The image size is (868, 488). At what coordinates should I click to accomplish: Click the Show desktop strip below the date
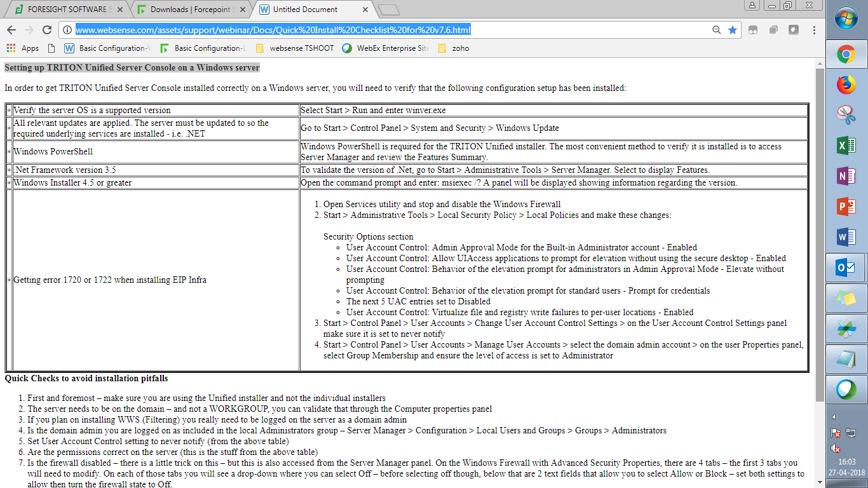pos(846,484)
